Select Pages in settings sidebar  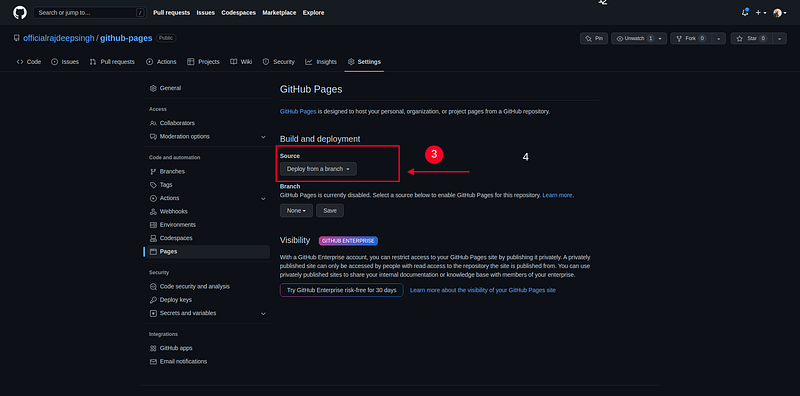(208, 252)
